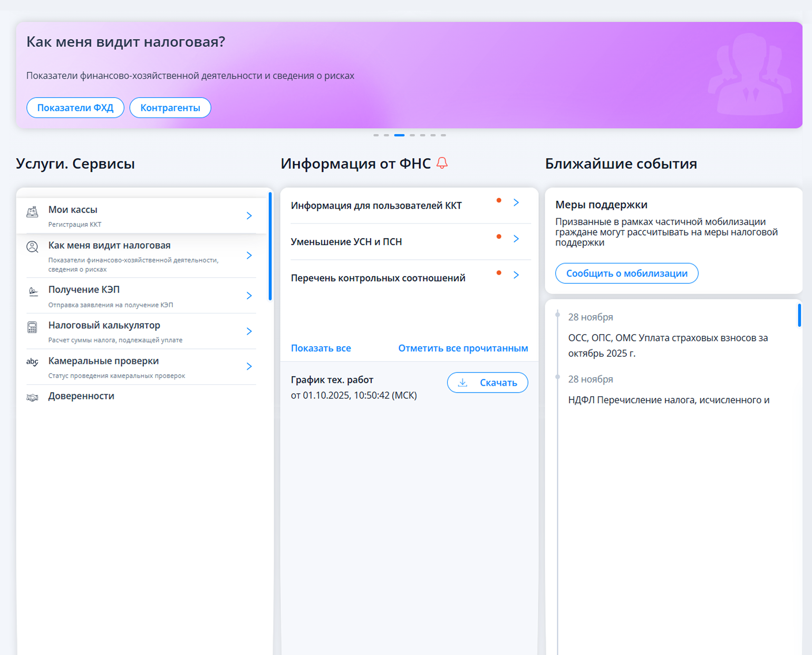812x655 pixels.
Task: Open the Получение КЭП service item
Action: 141,296
